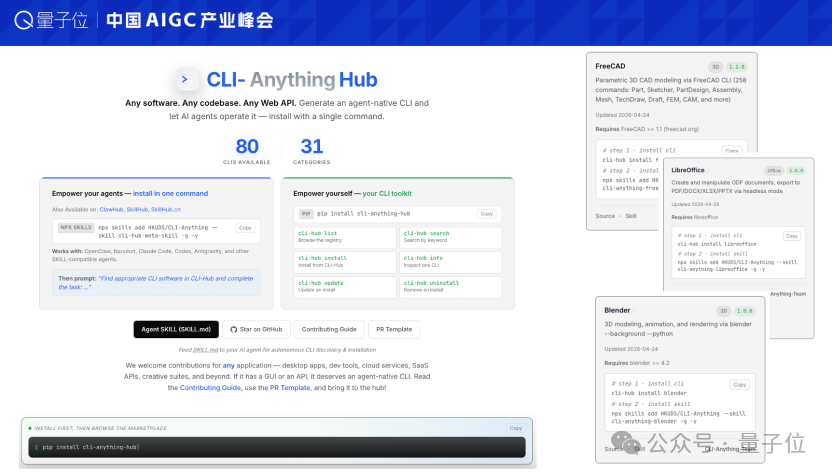
Task: Copy the pip install cli-anything-hub toolkit command
Action: click(487, 214)
